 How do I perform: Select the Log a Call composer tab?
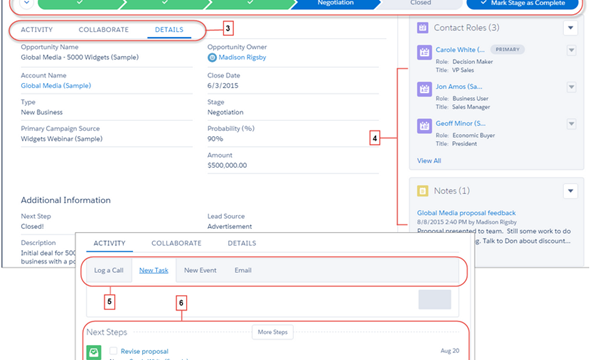click(109, 270)
